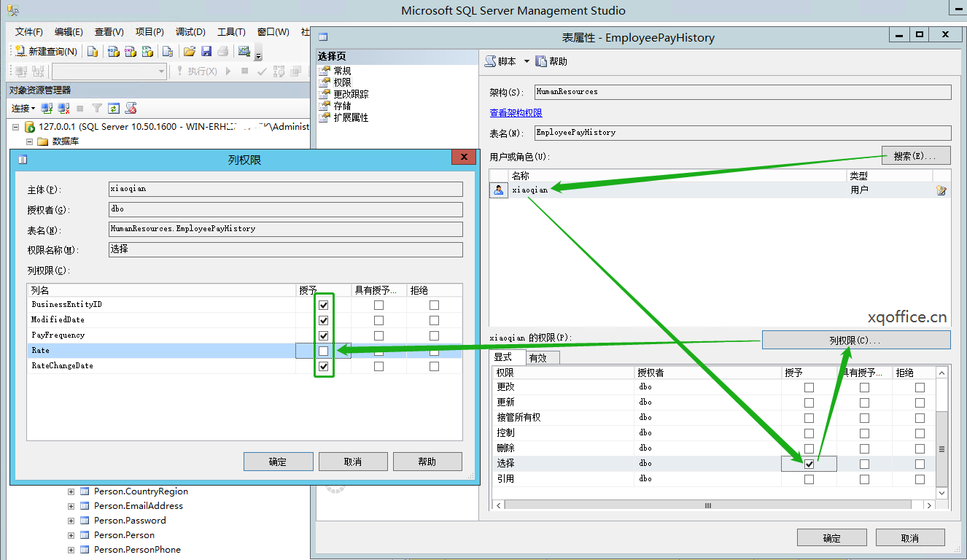Click the 架构(S) schema input field
The width and height of the screenshot is (967, 560).
(x=742, y=92)
